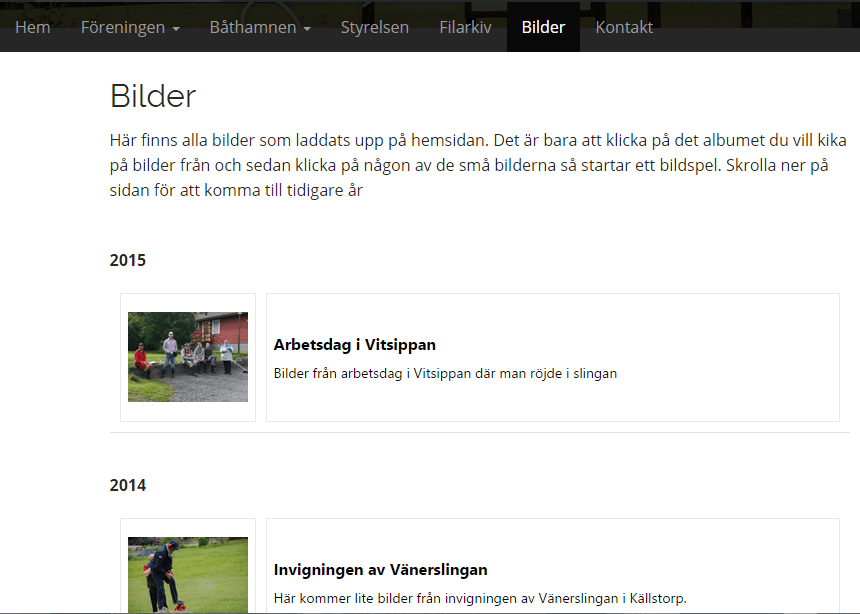Open the Filarkiv page
The height and width of the screenshot is (614, 860).
point(465,27)
